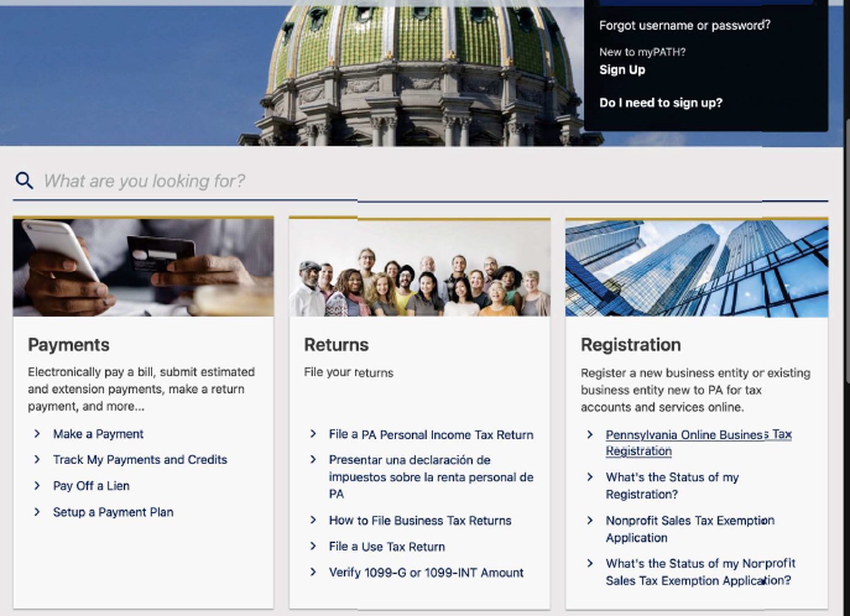850x616 pixels.
Task: Click the chevron beside File a Use Tax Return
Action: click(313, 546)
